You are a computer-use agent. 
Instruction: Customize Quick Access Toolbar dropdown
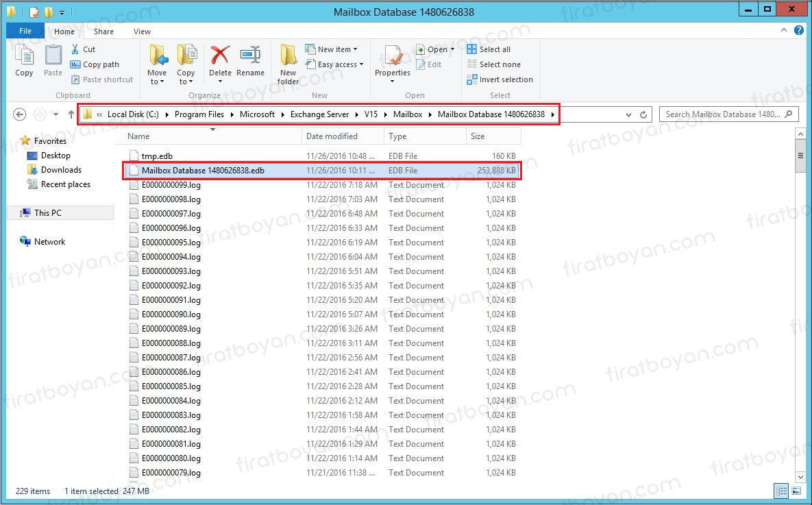(x=62, y=12)
